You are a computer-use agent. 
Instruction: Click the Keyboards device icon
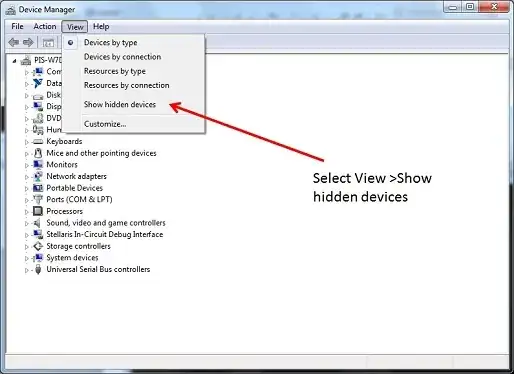(x=38, y=141)
